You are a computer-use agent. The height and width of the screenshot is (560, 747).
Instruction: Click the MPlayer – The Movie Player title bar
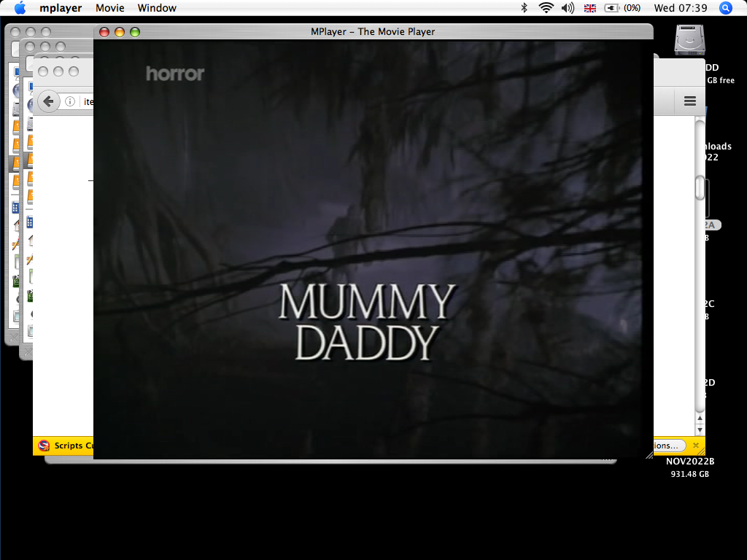[x=373, y=31]
